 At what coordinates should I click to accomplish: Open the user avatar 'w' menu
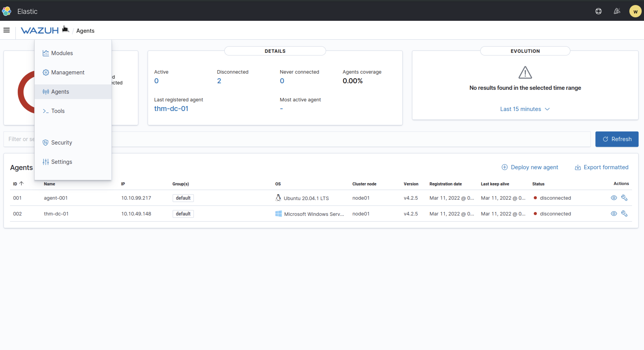(635, 11)
